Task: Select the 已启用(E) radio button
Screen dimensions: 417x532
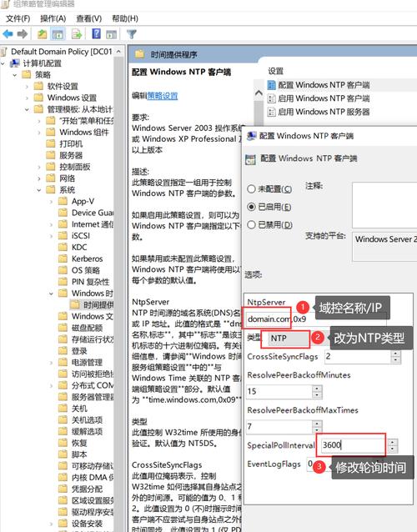Action: 251,207
